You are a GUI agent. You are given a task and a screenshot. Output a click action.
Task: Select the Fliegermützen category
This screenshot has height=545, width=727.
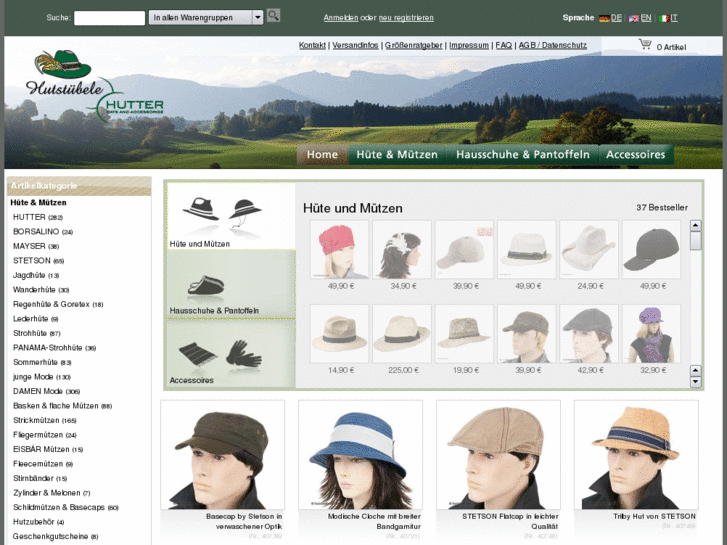pos(45,435)
